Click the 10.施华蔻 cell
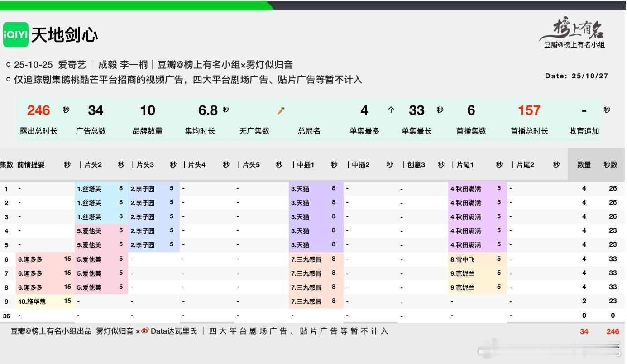Image resolution: width=627 pixels, height=364 pixels. [x=32, y=302]
